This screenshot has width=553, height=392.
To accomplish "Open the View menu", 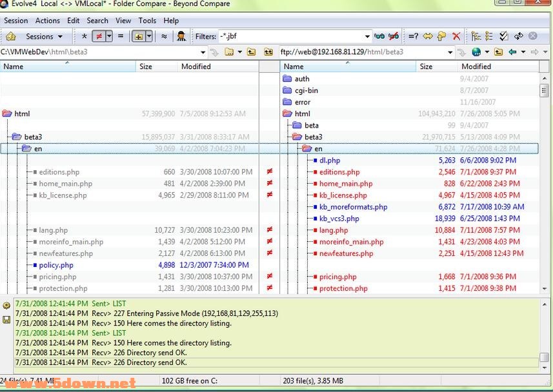I will coord(123,21).
